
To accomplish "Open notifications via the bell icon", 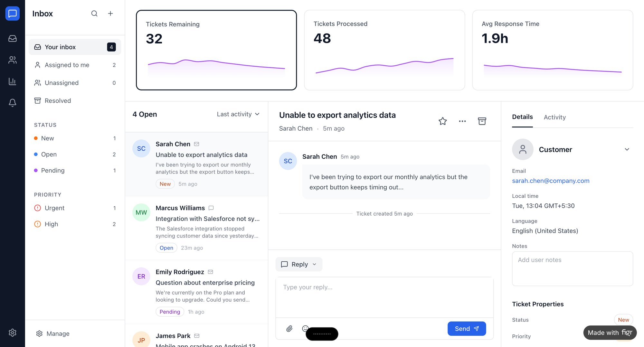I will point(12,102).
